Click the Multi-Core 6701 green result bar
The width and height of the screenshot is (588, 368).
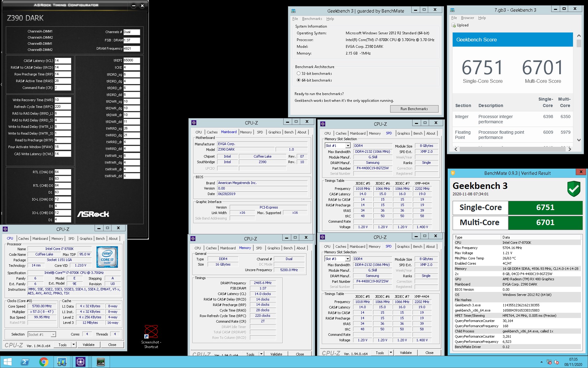click(545, 223)
